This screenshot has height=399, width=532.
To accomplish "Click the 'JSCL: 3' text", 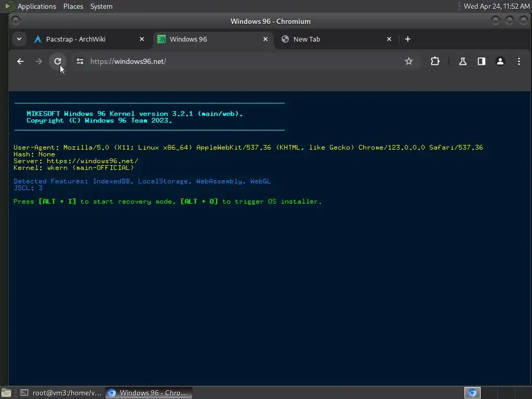I will coord(28,188).
